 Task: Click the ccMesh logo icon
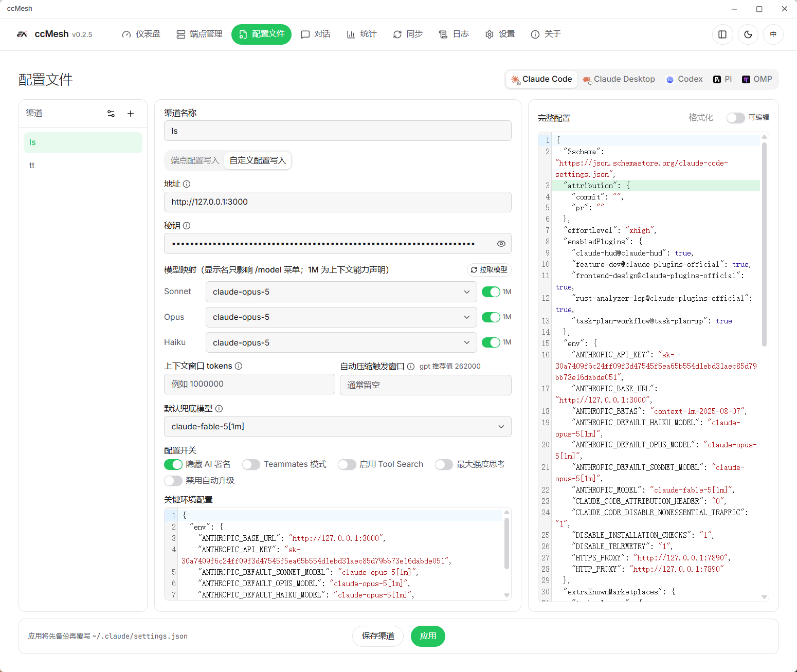pyautogui.click(x=22, y=34)
